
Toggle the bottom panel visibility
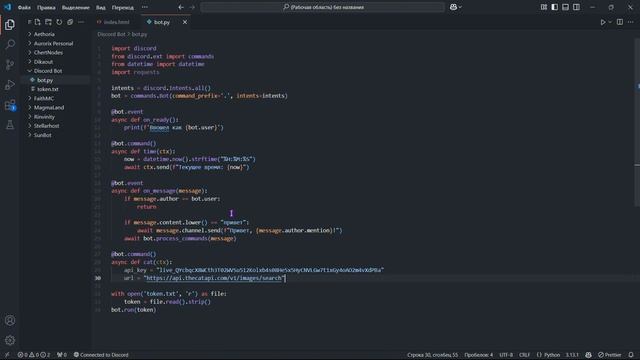point(565,7)
